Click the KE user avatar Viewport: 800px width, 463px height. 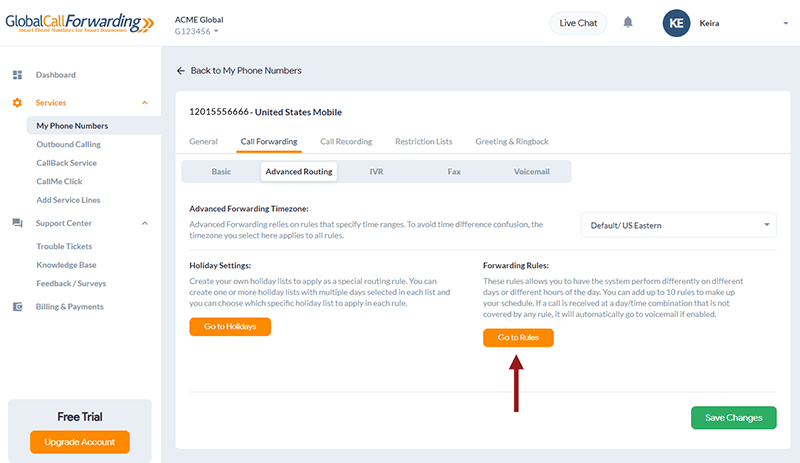tap(676, 23)
